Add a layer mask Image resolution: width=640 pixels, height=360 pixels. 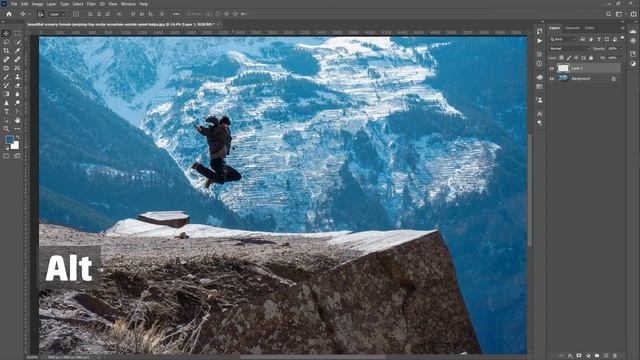click(x=579, y=356)
